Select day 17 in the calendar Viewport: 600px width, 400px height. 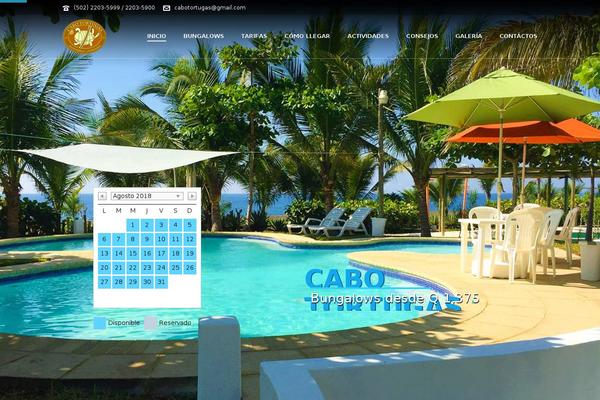point(161,253)
